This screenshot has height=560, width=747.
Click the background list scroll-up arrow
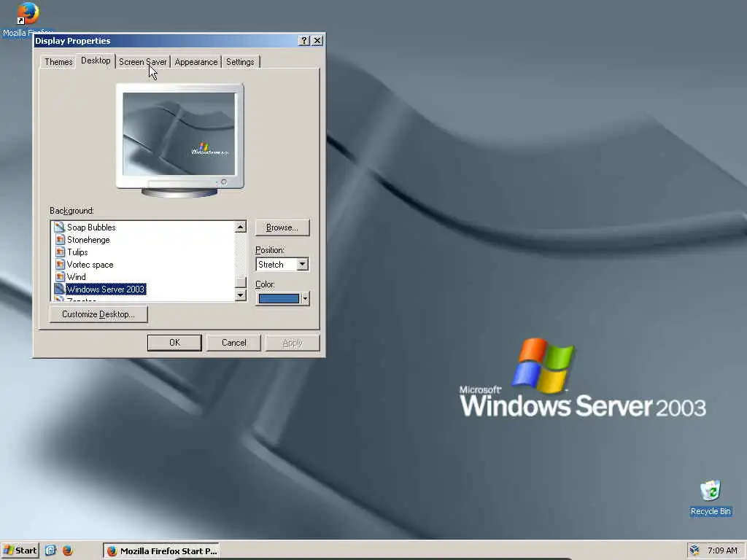pos(240,227)
